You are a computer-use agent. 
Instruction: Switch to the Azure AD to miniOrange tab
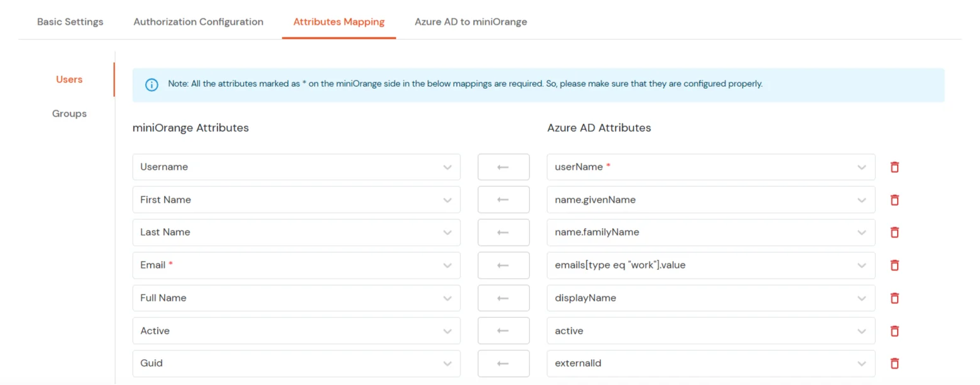pyautogui.click(x=471, y=22)
